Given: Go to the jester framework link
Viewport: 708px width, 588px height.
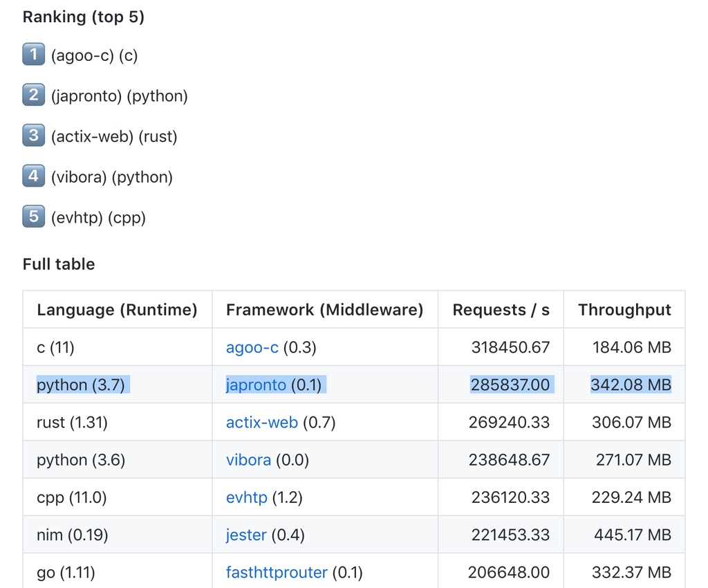Looking at the screenshot, I should (x=245, y=535).
